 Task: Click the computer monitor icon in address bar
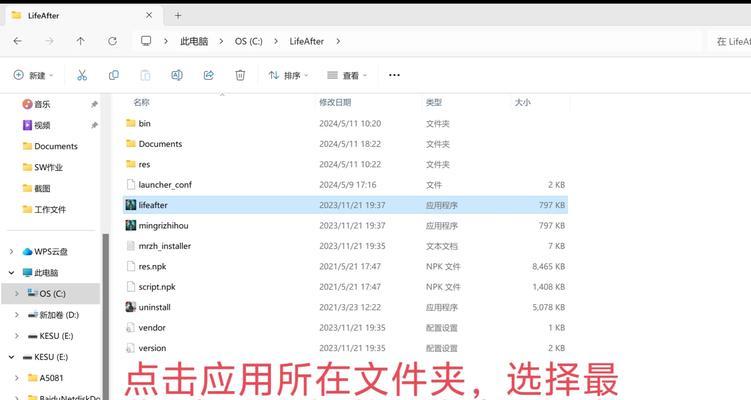click(146, 41)
